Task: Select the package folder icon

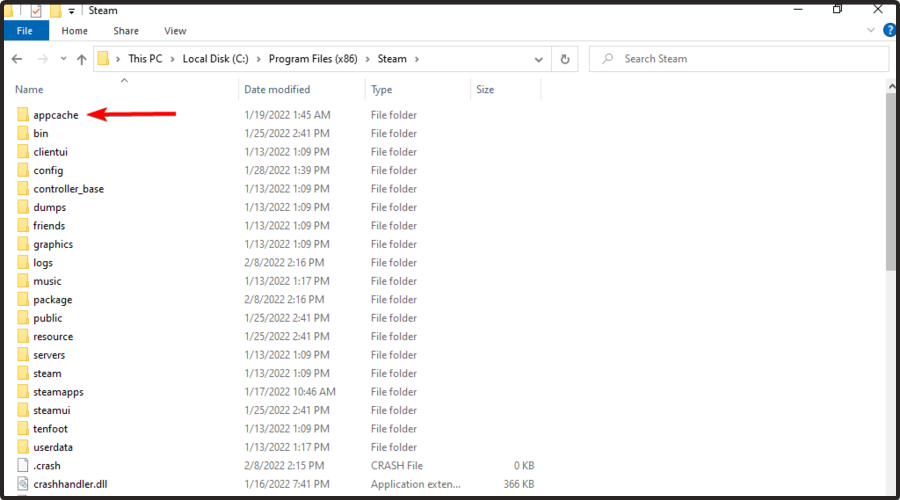Action: [23, 300]
